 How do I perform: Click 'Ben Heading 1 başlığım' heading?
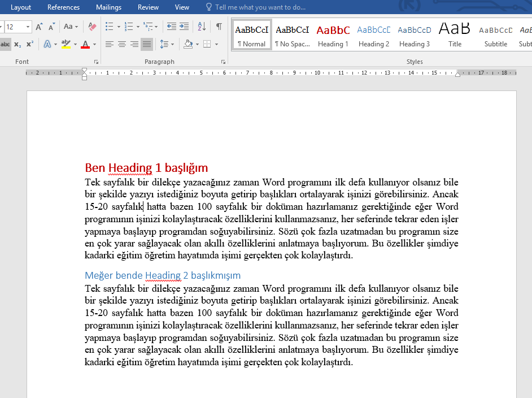tap(146, 168)
